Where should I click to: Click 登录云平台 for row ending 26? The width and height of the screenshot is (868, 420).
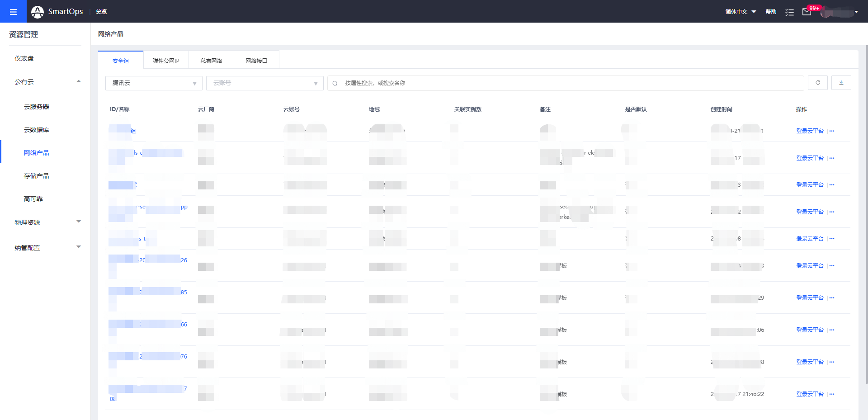810,266
